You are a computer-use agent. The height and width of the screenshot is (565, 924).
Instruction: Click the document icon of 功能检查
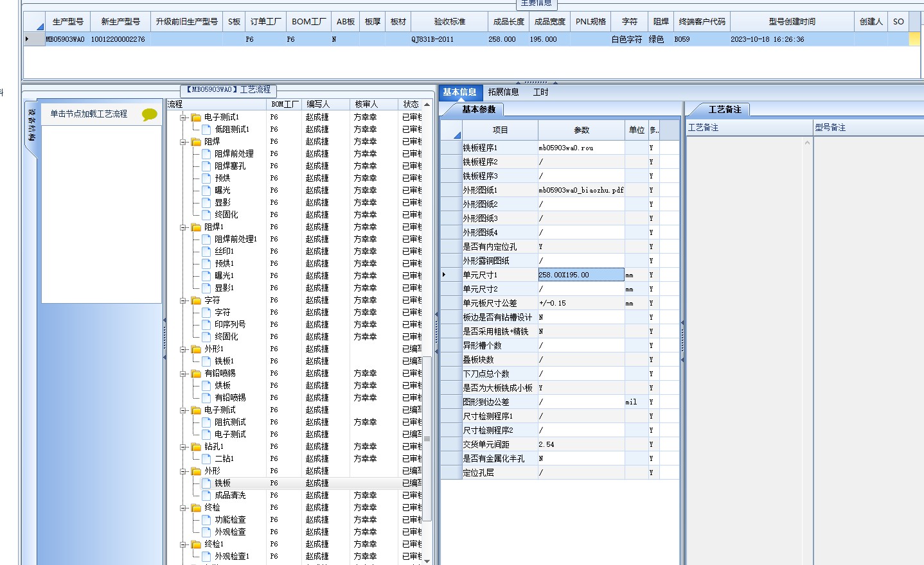pyautogui.click(x=207, y=520)
